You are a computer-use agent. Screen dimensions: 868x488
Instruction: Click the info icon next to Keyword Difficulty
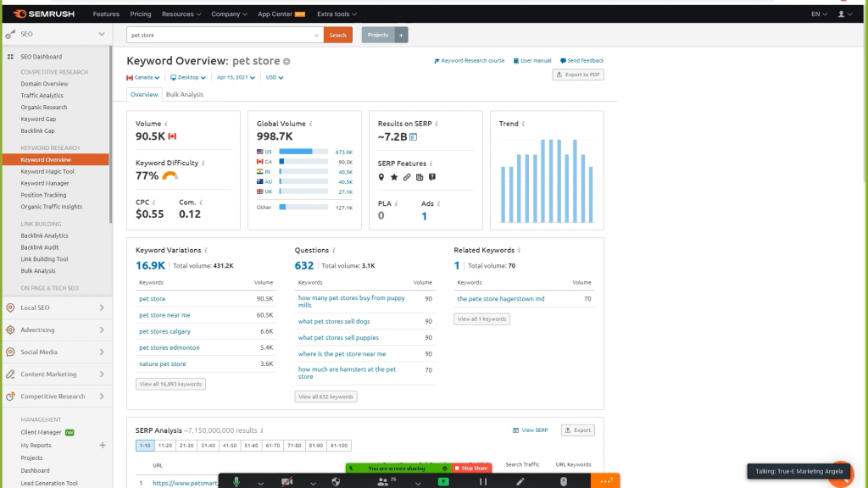point(203,163)
